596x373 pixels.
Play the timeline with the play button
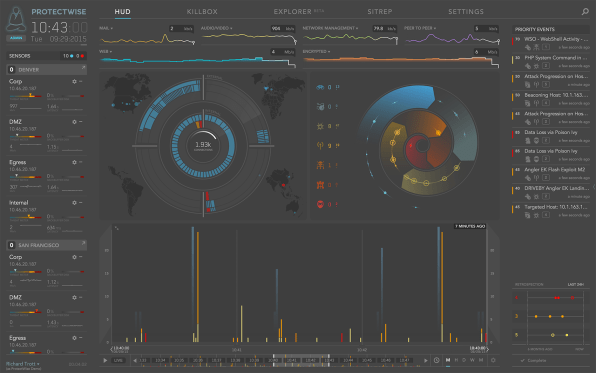pos(105,360)
